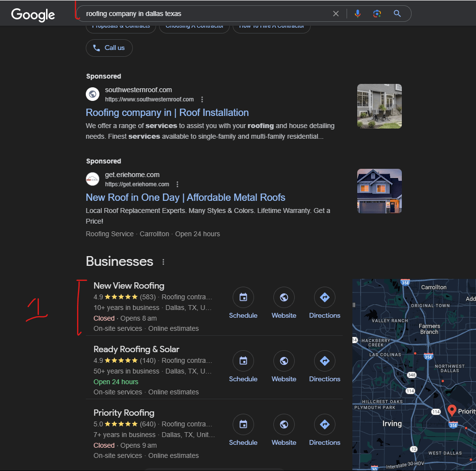Open Website icon for Ready Roofing & Solar

point(284,361)
